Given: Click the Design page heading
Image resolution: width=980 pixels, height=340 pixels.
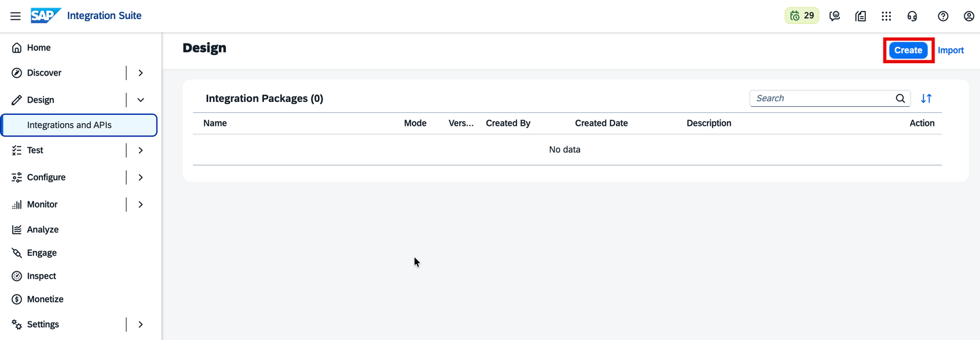Looking at the screenshot, I should pos(204,48).
